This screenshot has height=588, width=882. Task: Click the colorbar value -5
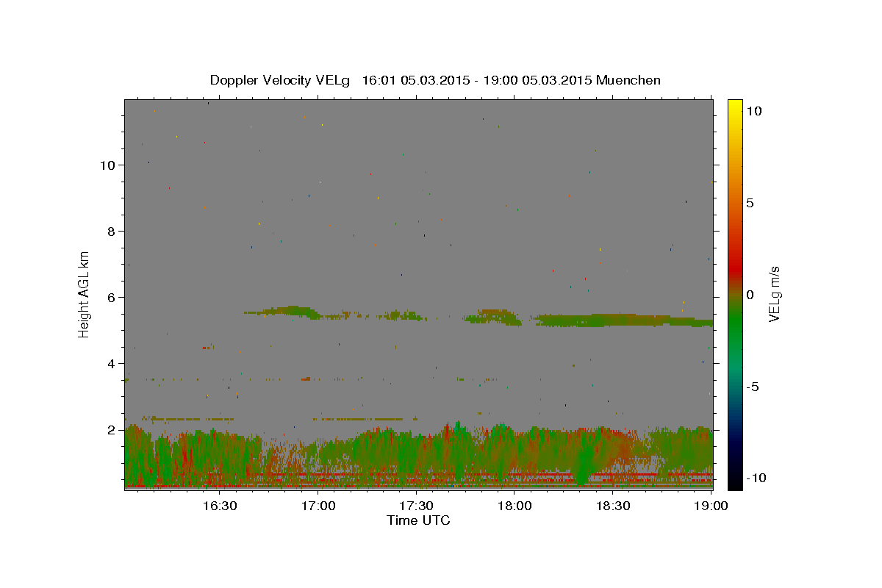point(753,387)
